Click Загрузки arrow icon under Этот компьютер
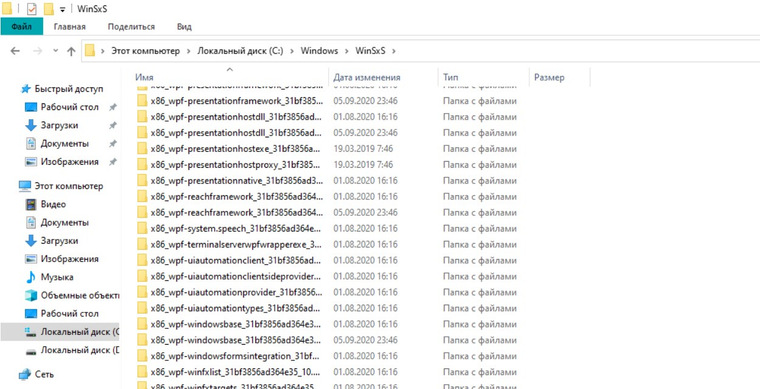The height and width of the screenshot is (389, 760). click(31, 241)
